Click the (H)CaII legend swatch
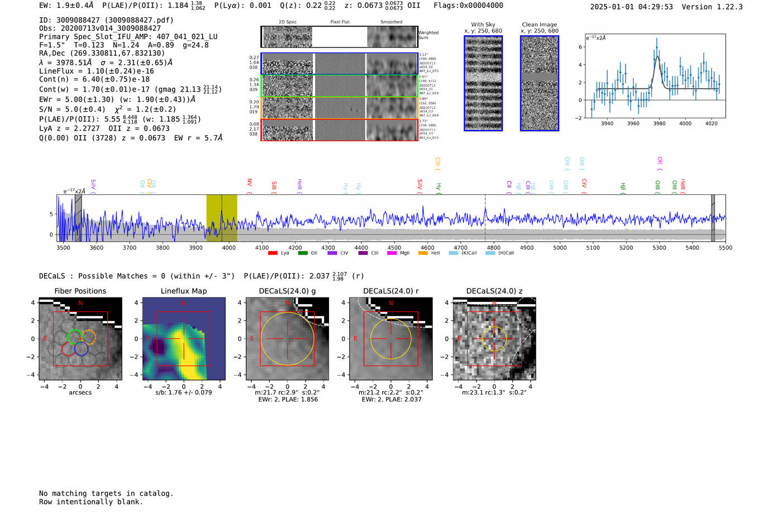Image resolution: width=782 pixels, height=532 pixels. tap(490, 253)
